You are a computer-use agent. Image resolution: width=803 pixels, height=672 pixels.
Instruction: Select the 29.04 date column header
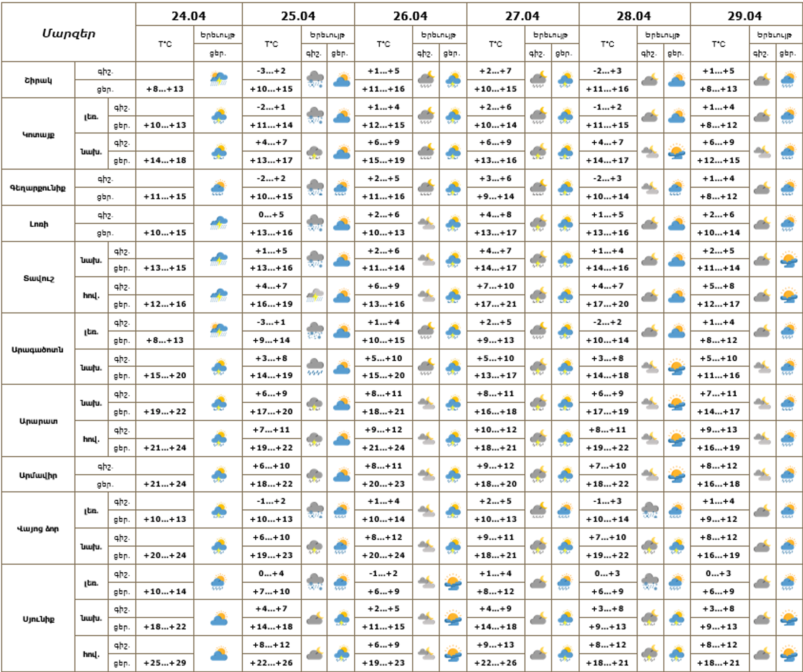(x=745, y=16)
